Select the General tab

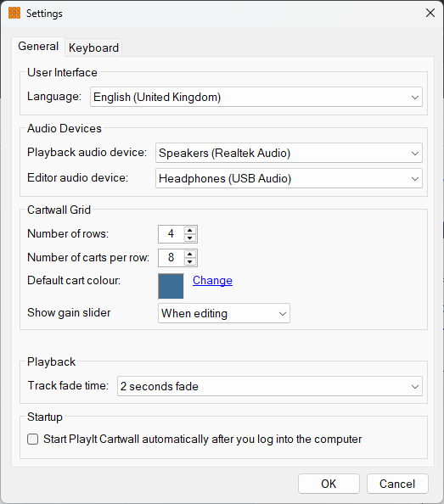click(38, 47)
